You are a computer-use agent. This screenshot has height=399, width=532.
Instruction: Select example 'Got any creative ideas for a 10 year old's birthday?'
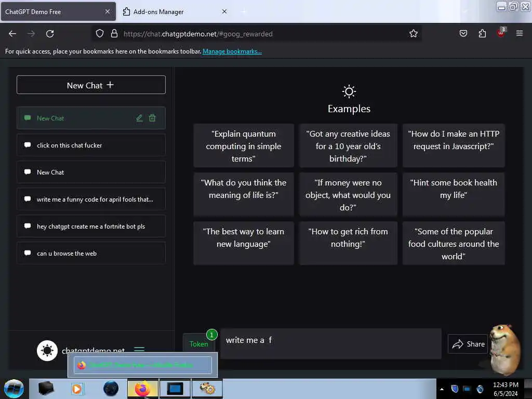click(x=348, y=145)
